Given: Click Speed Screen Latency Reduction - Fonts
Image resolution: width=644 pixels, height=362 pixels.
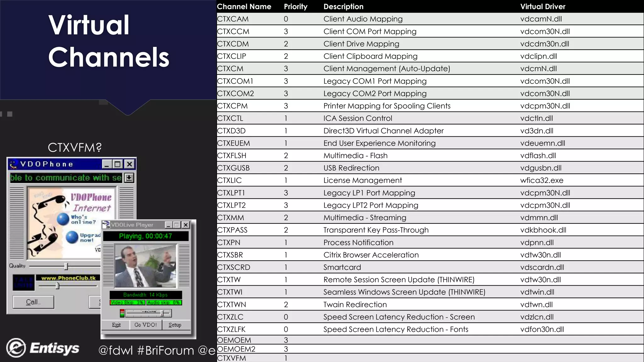Looking at the screenshot, I should coord(396,329).
